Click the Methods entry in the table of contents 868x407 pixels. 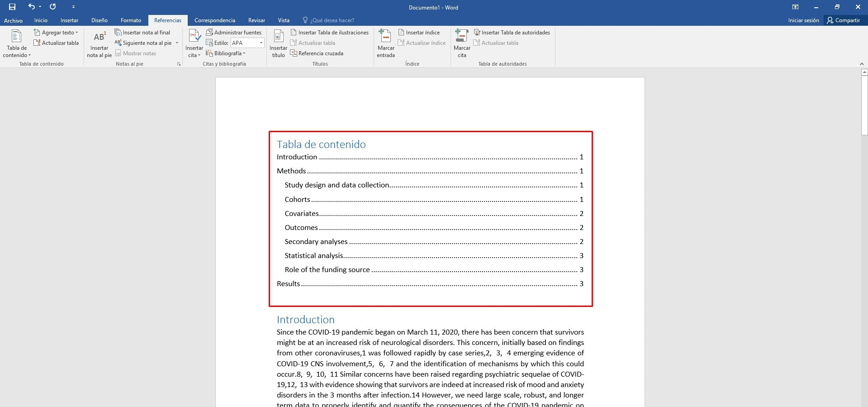pyautogui.click(x=430, y=171)
